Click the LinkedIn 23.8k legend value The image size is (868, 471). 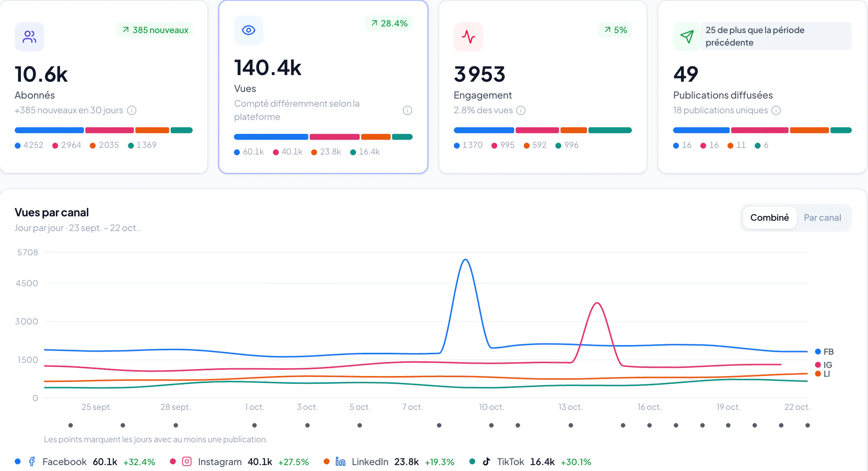point(406,462)
